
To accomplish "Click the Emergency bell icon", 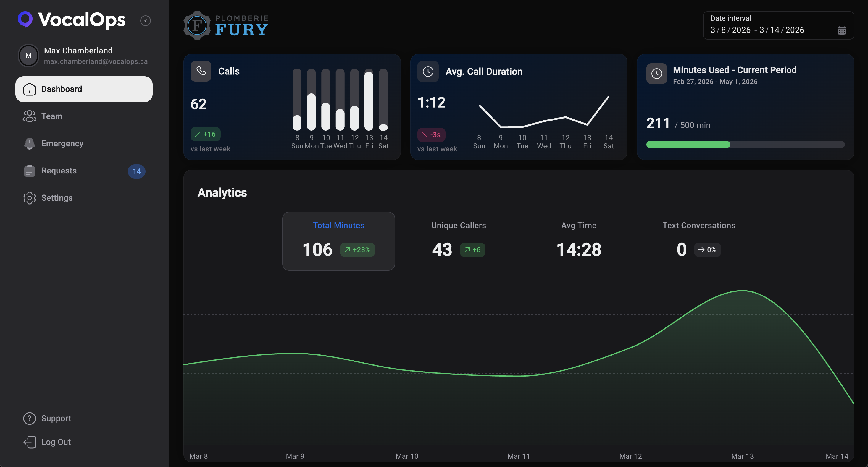I will click(29, 143).
